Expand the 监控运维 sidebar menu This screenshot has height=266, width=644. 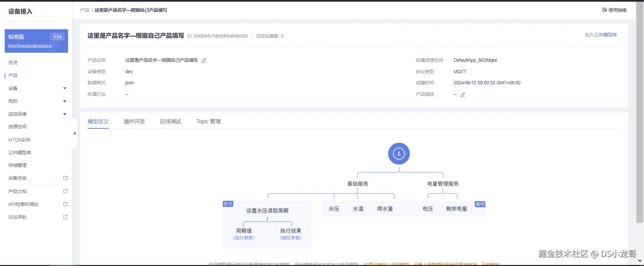65,114
